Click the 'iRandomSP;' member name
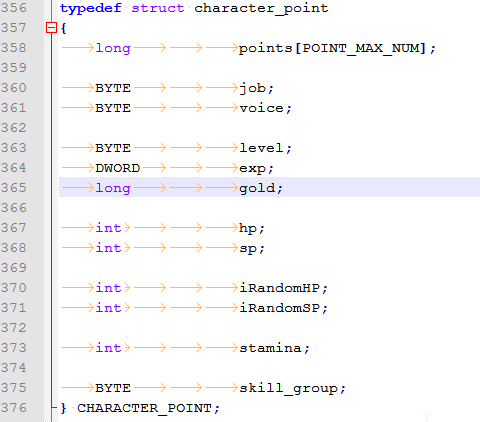480x422 pixels. coord(284,308)
